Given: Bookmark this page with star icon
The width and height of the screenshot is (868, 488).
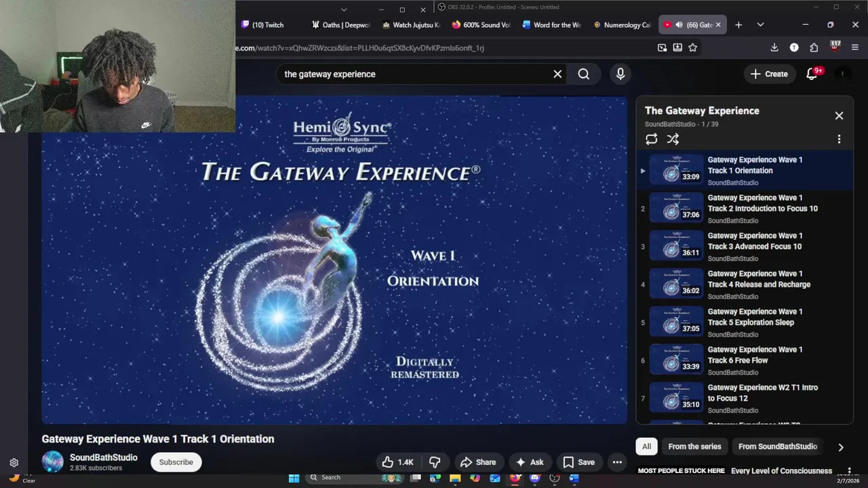Looking at the screenshot, I should [692, 47].
